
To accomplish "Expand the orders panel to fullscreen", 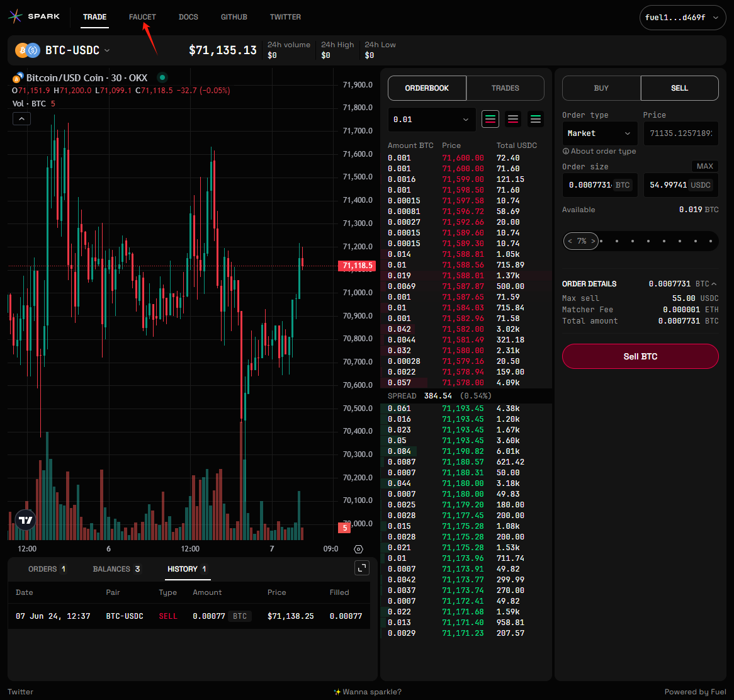I will (x=362, y=568).
